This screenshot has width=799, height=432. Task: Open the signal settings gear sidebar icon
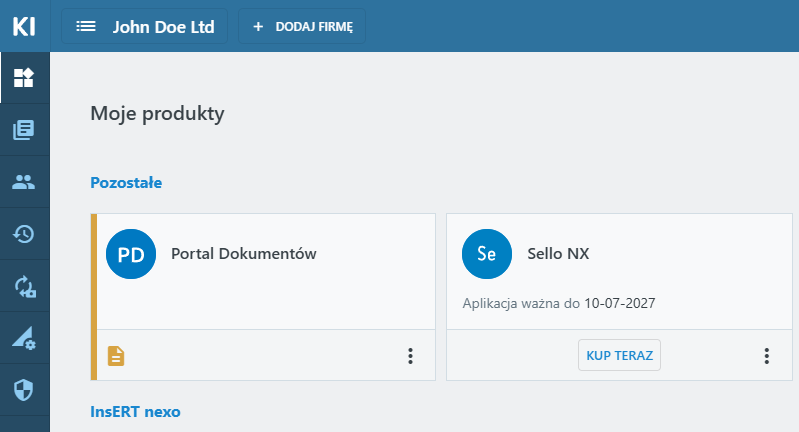[24, 339]
